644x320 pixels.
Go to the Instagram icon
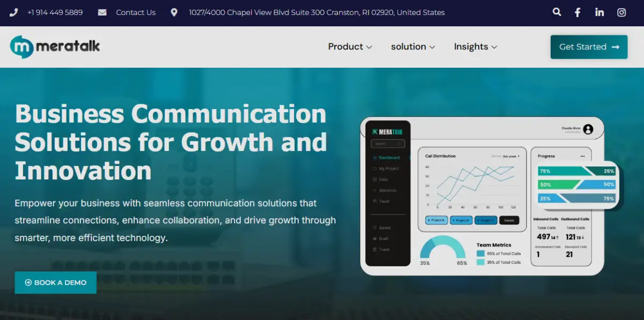point(621,12)
